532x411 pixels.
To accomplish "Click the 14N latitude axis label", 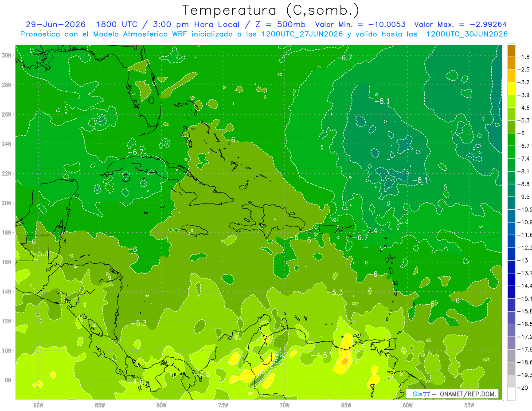I will pos(8,292).
